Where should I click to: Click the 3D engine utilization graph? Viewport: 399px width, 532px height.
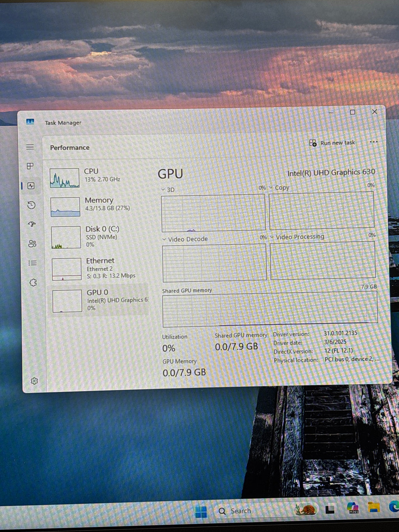point(213,213)
